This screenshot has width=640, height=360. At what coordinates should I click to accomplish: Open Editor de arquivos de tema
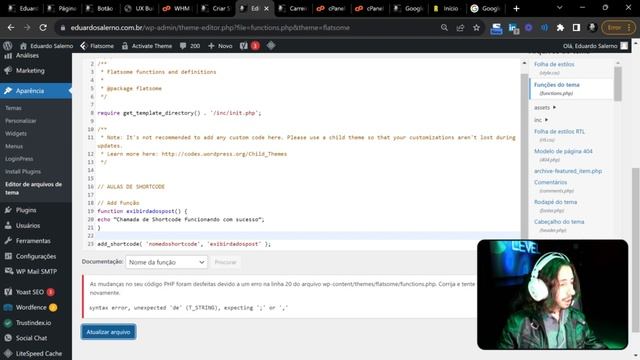[33, 188]
